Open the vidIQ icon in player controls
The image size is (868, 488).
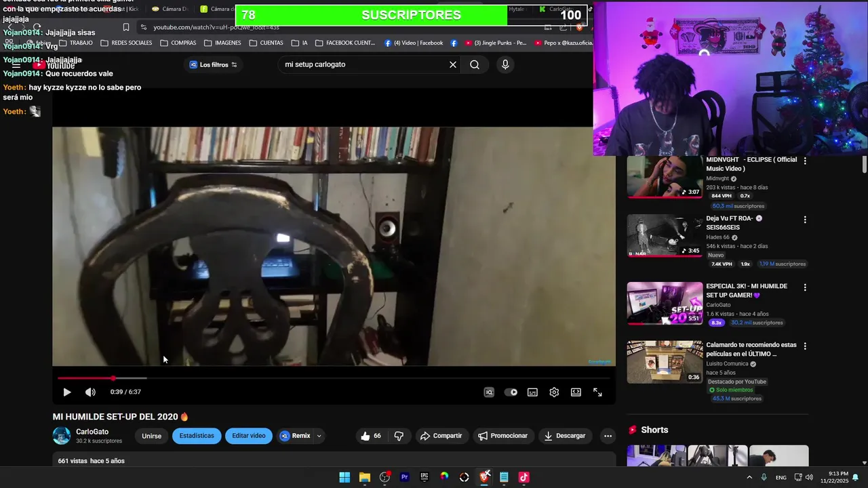click(489, 392)
